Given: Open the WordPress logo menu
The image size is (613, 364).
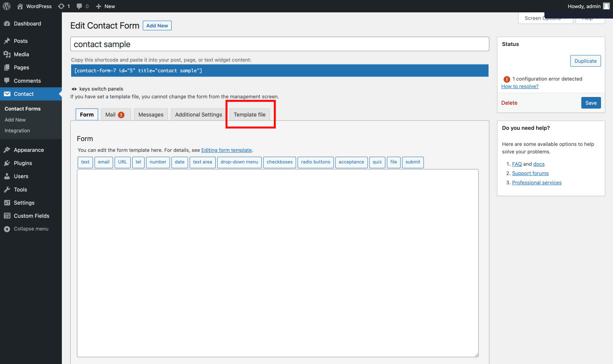Looking at the screenshot, I should tap(7, 6).
